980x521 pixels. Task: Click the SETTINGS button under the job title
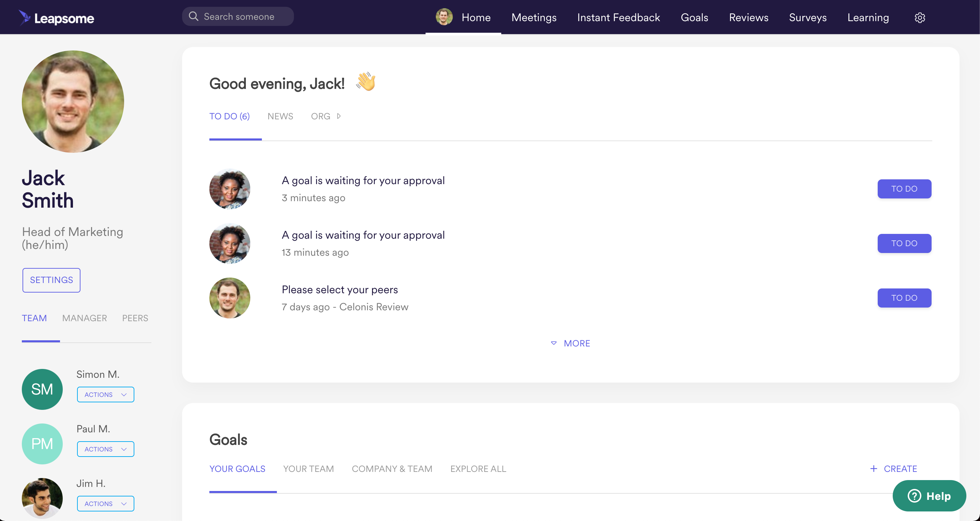[51, 280]
